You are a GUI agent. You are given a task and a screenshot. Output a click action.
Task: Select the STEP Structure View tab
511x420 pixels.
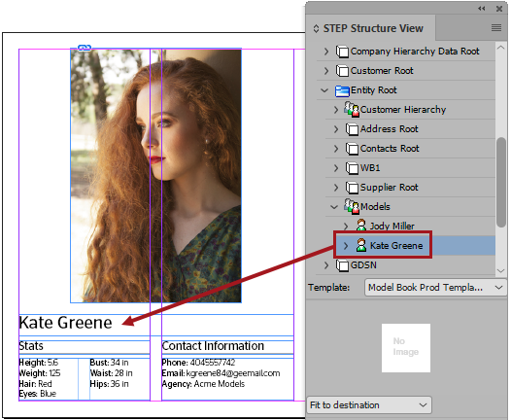click(x=369, y=28)
